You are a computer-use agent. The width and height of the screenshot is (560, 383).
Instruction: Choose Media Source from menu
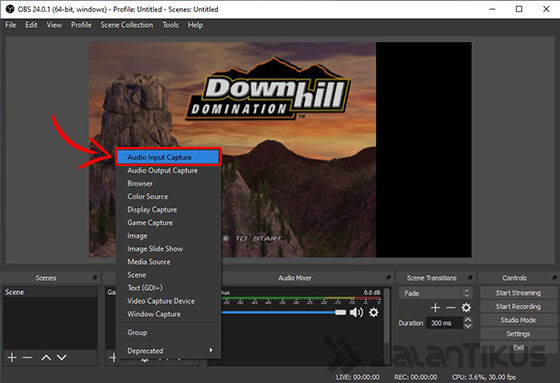(168, 262)
